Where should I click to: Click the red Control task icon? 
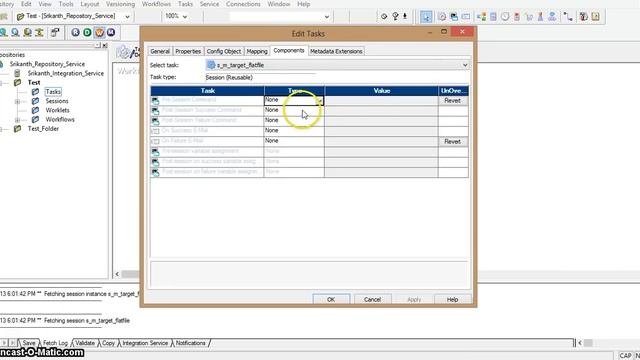517,17
